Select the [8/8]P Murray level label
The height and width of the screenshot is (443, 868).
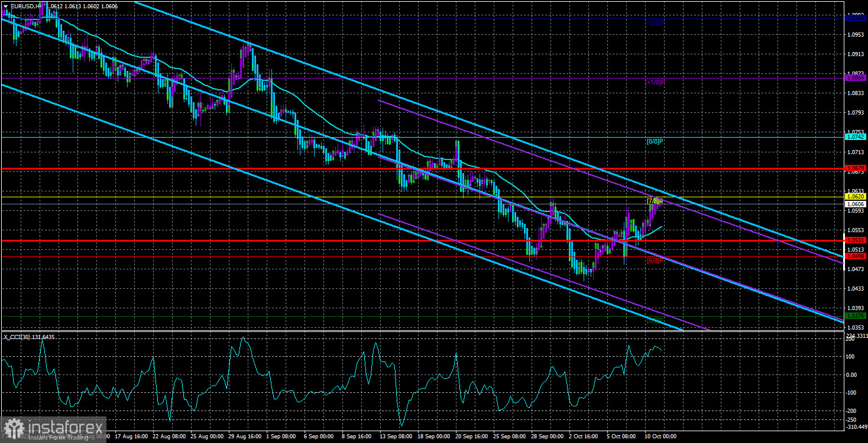[x=655, y=142]
